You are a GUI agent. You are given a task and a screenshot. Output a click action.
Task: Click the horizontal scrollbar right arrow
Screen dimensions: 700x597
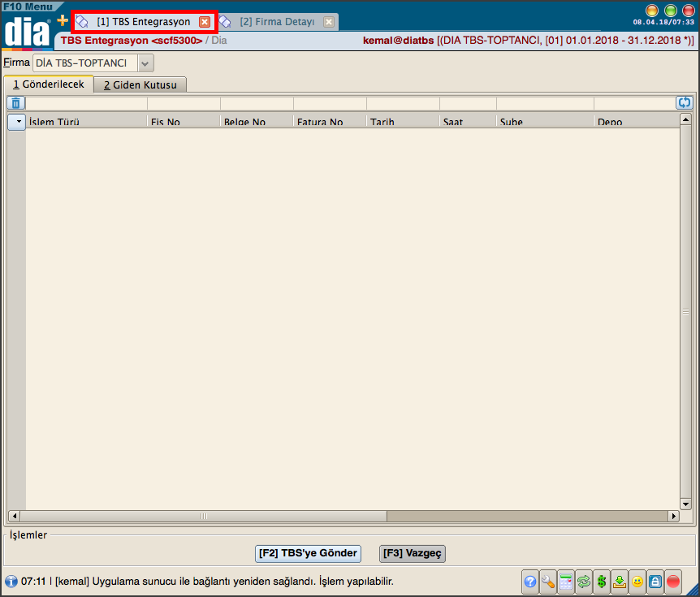tap(674, 516)
